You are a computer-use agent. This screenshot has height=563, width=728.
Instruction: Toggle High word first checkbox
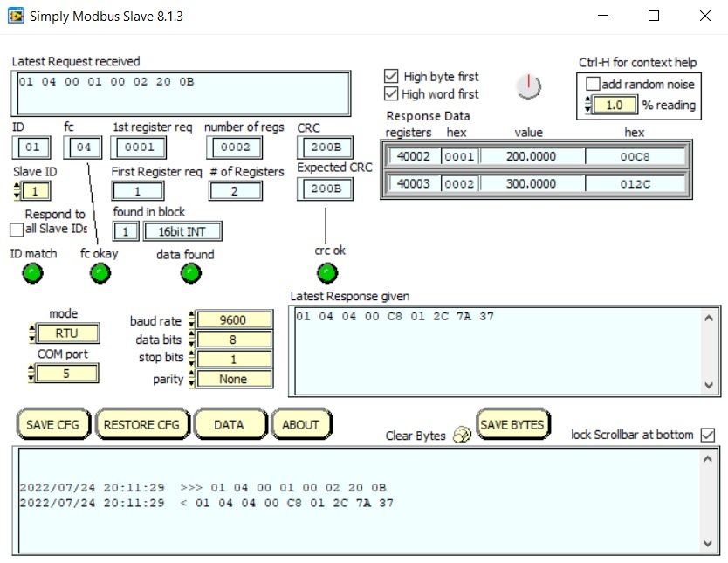tap(391, 93)
